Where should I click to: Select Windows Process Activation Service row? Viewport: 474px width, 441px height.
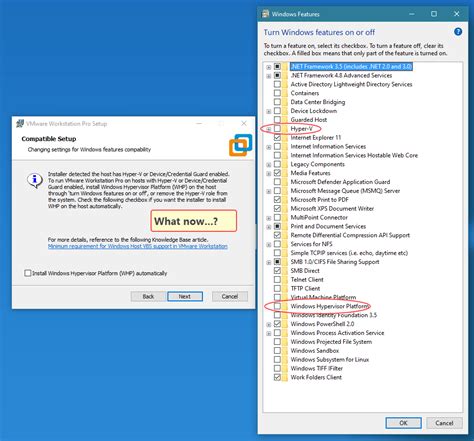(x=337, y=333)
